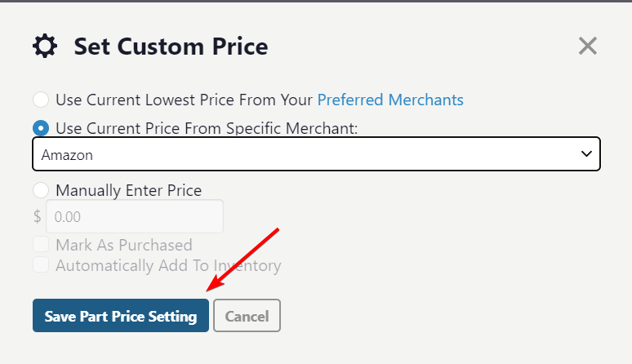Image resolution: width=632 pixels, height=364 pixels.
Task: Cancel the custom price dialog
Action: pos(247,316)
